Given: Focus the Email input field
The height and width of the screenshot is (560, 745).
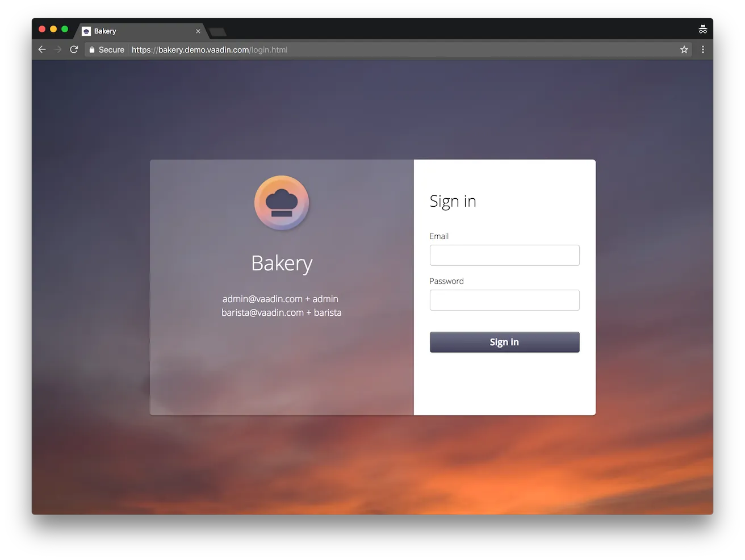Looking at the screenshot, I should point(505,255).
